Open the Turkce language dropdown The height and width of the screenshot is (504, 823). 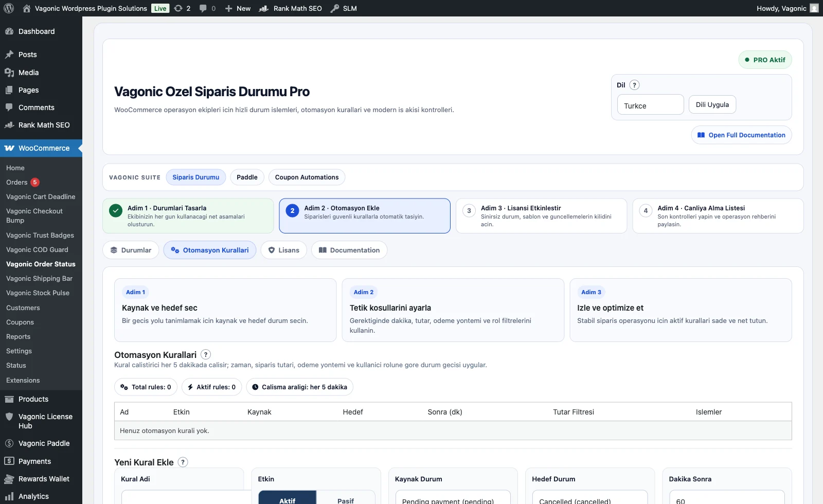650,105
